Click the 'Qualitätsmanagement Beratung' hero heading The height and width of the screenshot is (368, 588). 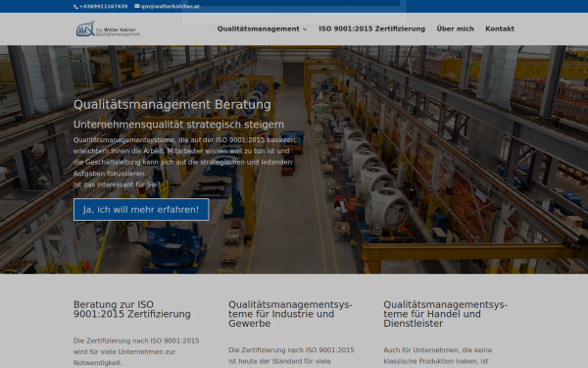point(172,105)
